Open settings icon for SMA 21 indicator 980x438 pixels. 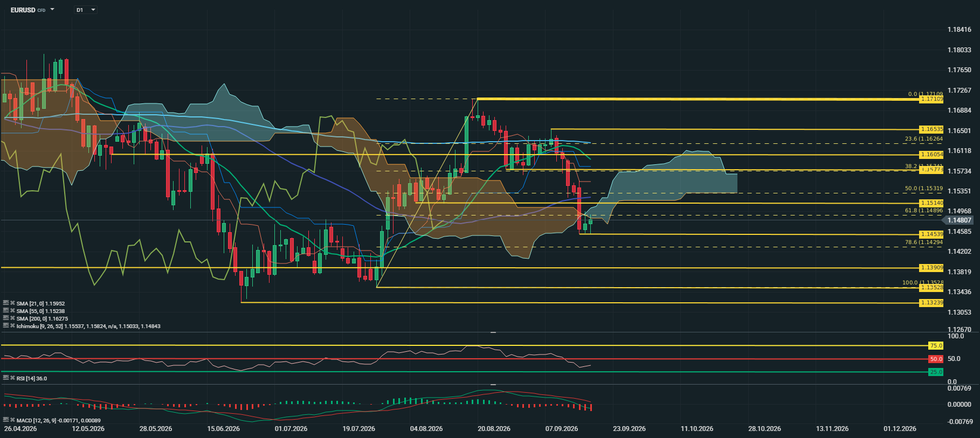click(6, 303)
